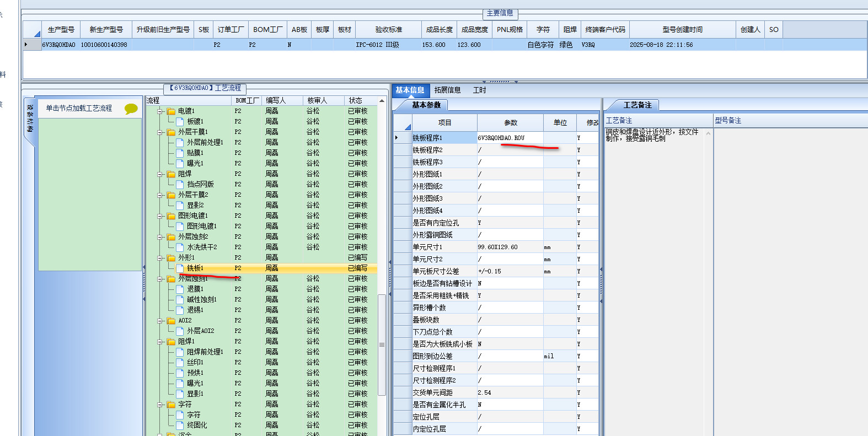868x436 pixels.
Task: Click the document icon beside 外层前处理1
Action: point(180,142)
